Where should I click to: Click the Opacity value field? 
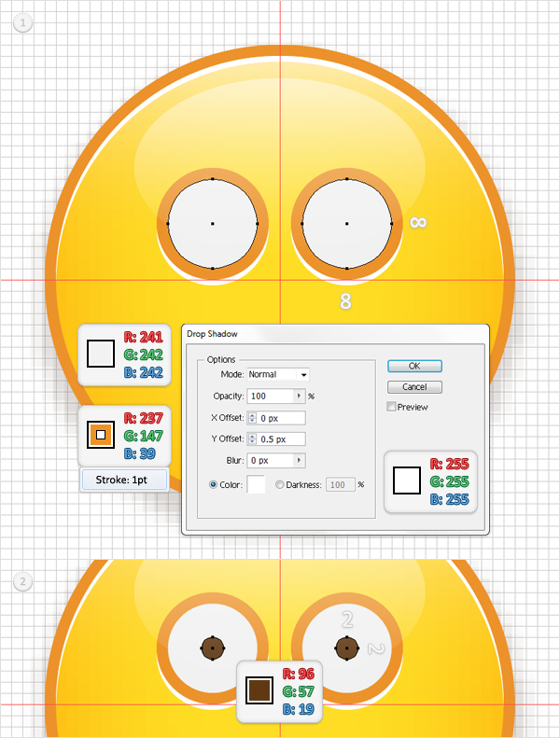pos(271,396)
